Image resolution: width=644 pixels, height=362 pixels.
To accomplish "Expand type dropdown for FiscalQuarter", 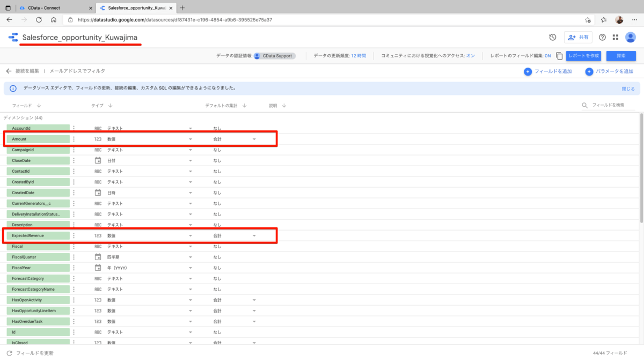I will 190,257.
